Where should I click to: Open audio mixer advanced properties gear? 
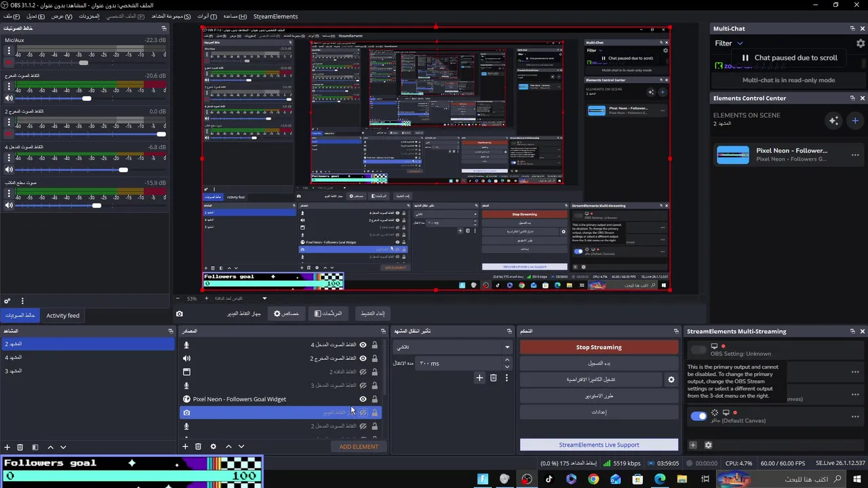[x=7, y=301]
